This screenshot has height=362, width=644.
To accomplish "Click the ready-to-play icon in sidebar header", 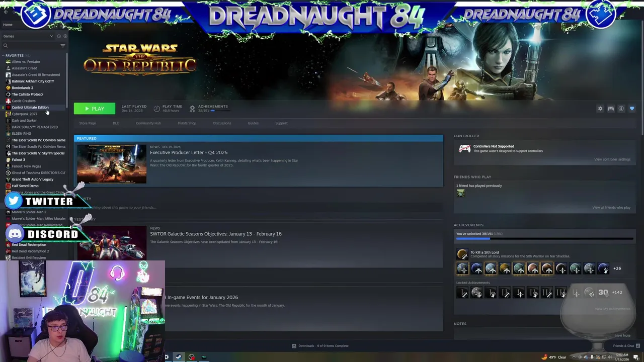I will 65,36.
